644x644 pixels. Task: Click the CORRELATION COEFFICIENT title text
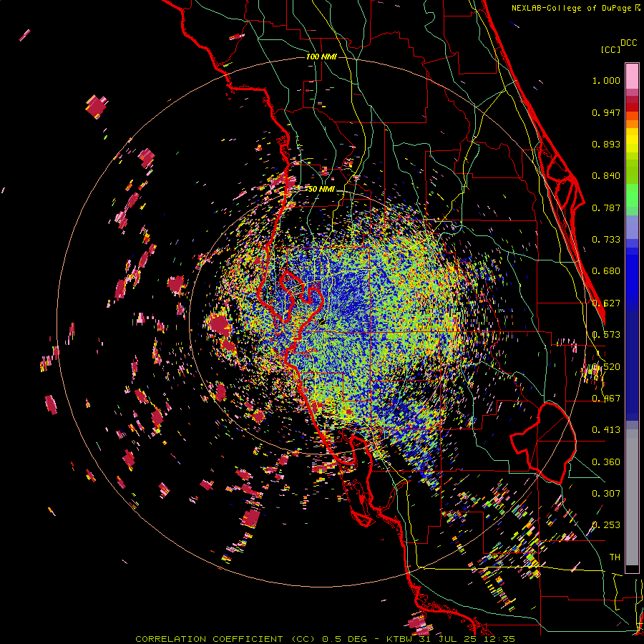point(209,639)
